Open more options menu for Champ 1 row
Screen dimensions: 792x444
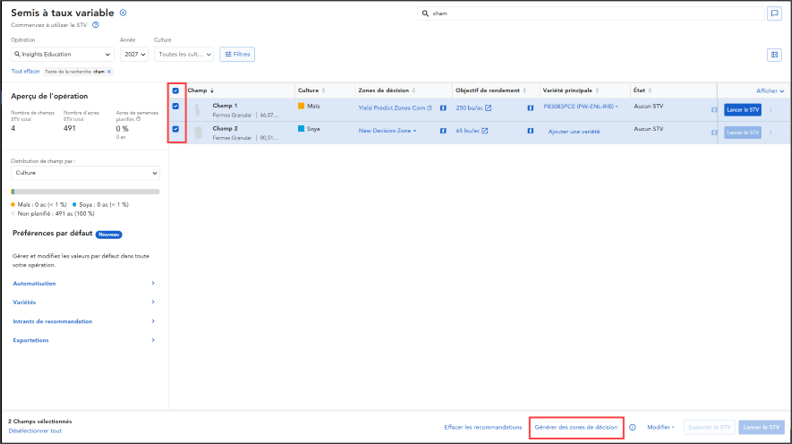coord(771,110)
